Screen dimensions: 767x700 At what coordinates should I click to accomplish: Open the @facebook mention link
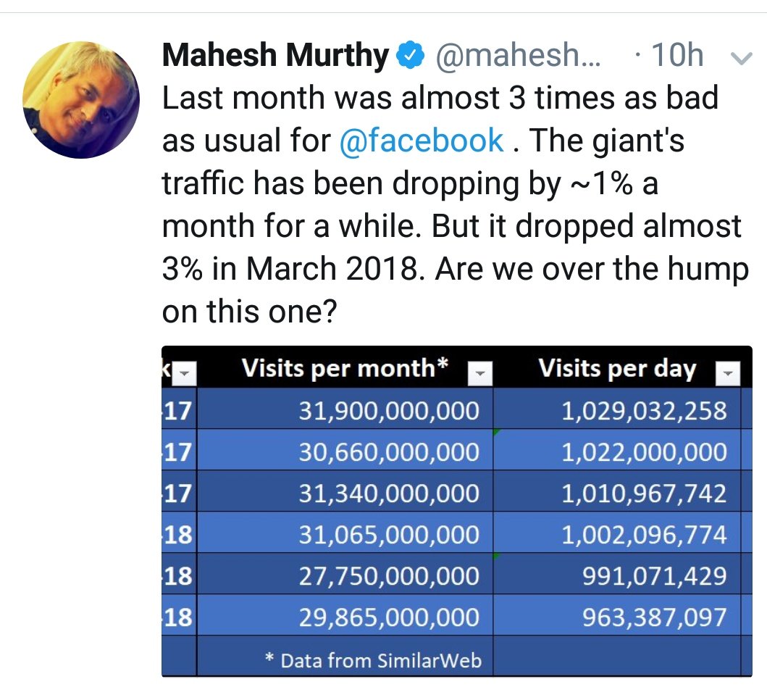[421, 140]
